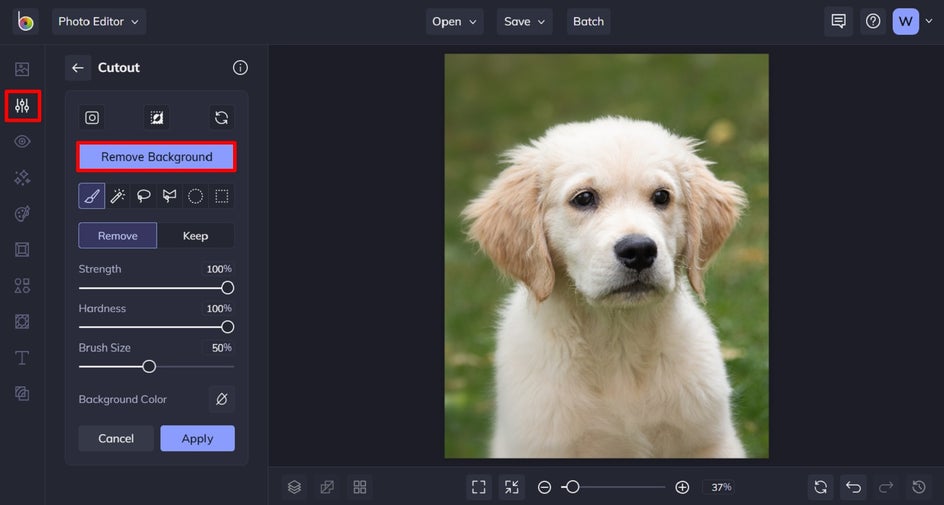
Task: Click the undo arrow icon
Action: (x=853, y=487)
